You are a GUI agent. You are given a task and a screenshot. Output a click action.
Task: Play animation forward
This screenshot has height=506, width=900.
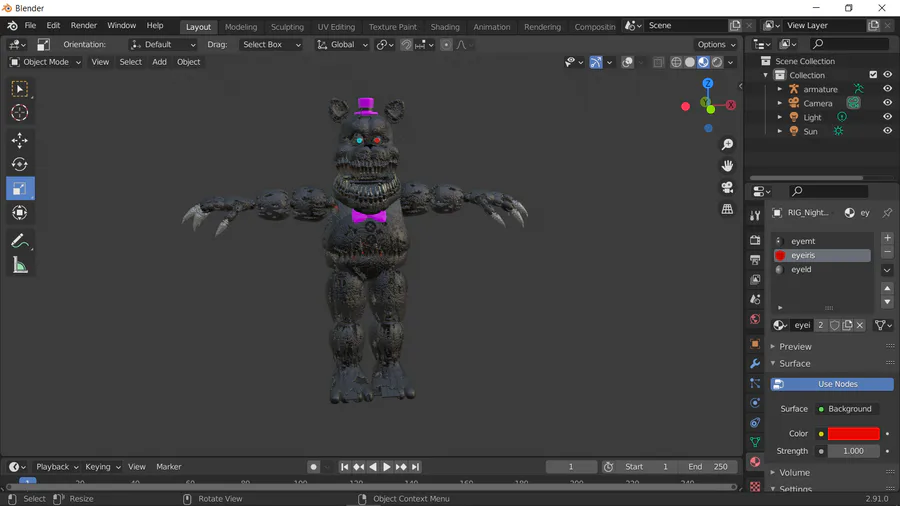coord(387,467)
